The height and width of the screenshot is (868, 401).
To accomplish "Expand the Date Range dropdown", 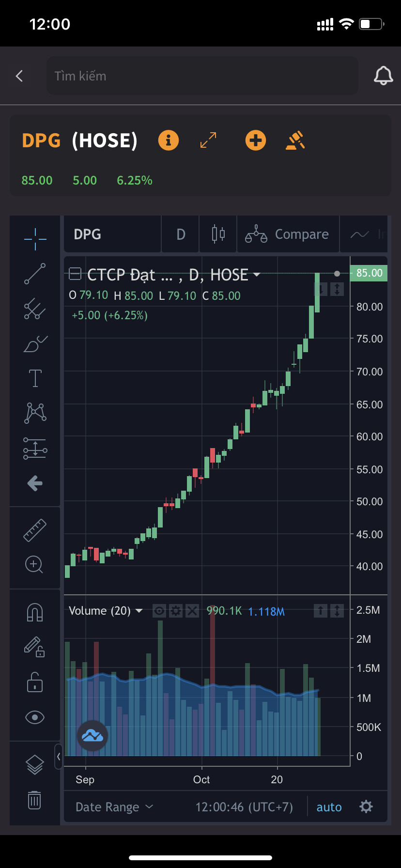I will click(114, 807).
